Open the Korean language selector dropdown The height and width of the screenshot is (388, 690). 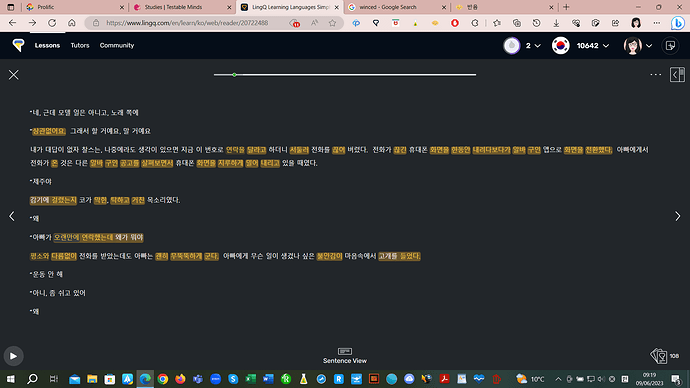point(580,46)
